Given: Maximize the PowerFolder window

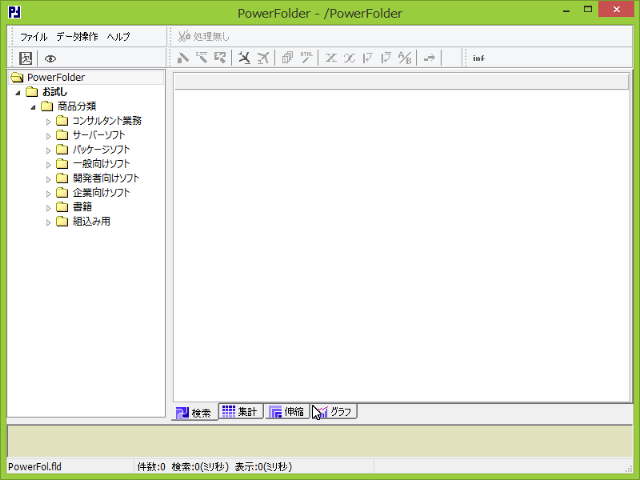Looking at the screenshot, I should 588,9.
